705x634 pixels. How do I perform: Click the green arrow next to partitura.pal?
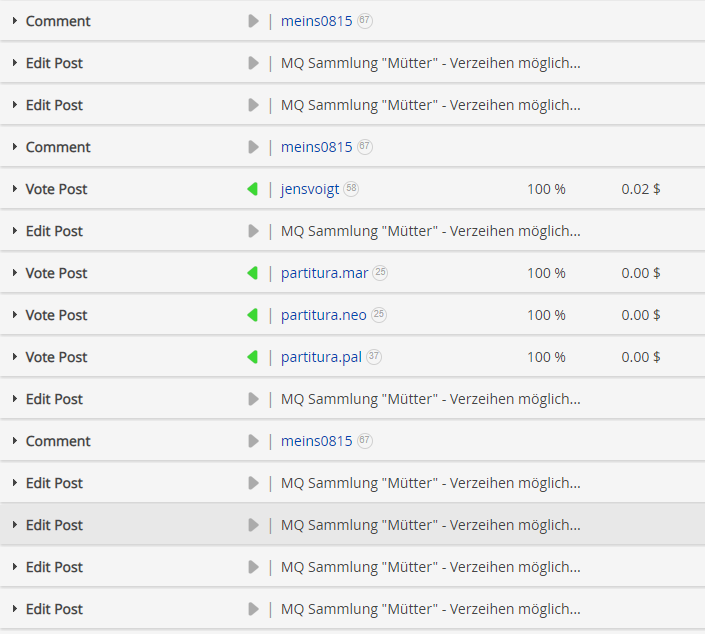click(x=253, y=357)
